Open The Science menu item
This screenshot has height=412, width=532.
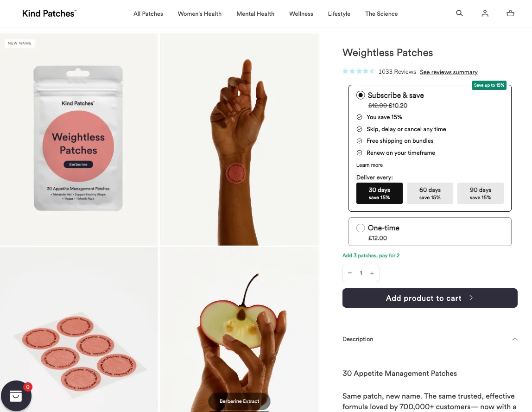(381, 14)
